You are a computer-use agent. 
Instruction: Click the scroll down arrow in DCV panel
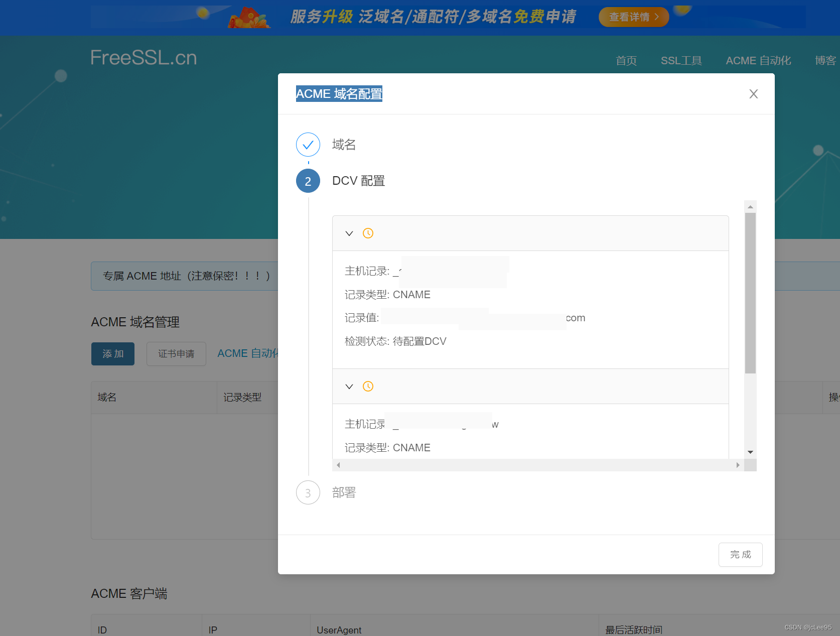click(750, 452)
